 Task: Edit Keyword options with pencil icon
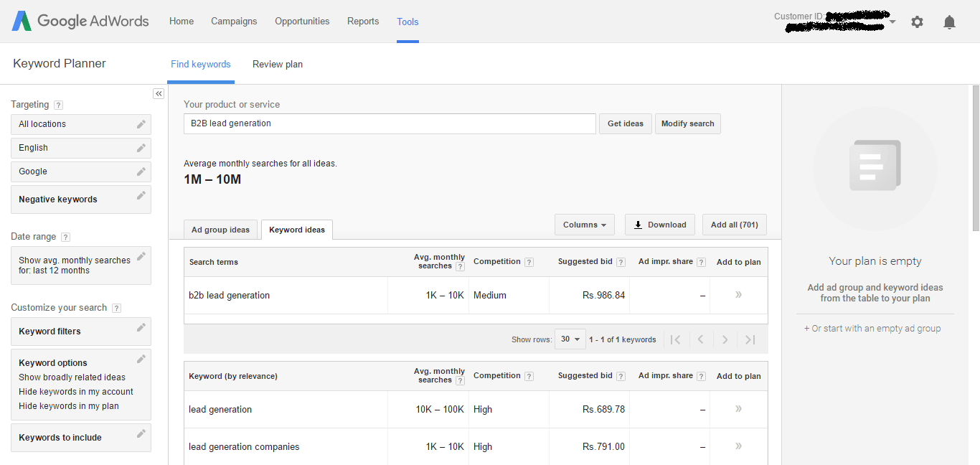pyautogui.click(x=141, y=359)
